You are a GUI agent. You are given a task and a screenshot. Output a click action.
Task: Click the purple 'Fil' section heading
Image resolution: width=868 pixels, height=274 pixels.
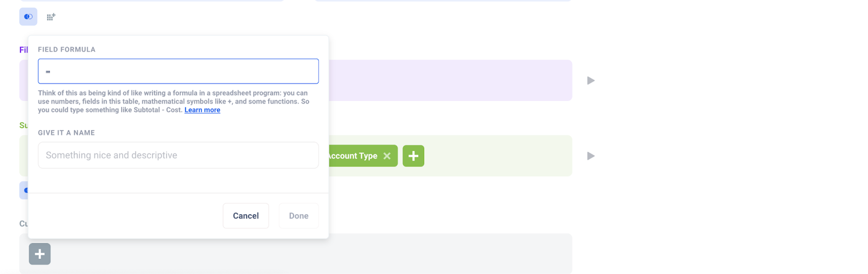(24, 50)
